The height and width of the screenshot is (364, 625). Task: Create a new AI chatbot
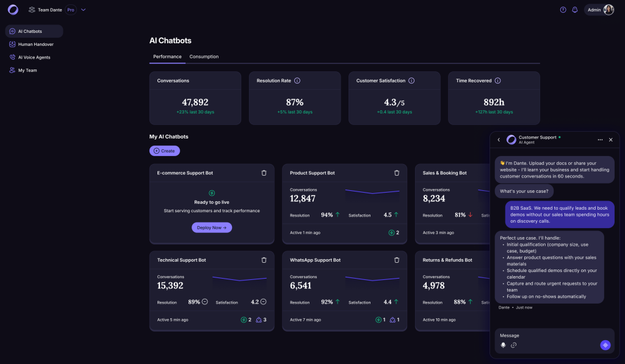164,151
